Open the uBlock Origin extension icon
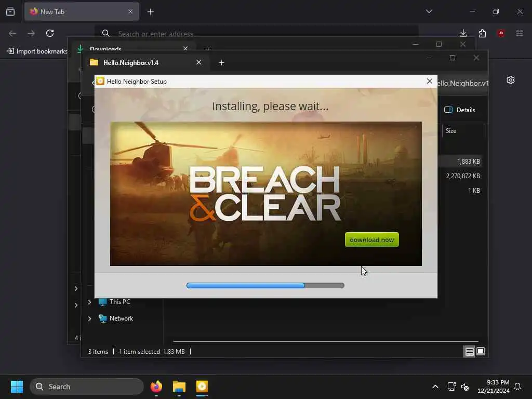The width and height of the screenshot is (532, 399). pyautogui.click(x=501, y=33)
